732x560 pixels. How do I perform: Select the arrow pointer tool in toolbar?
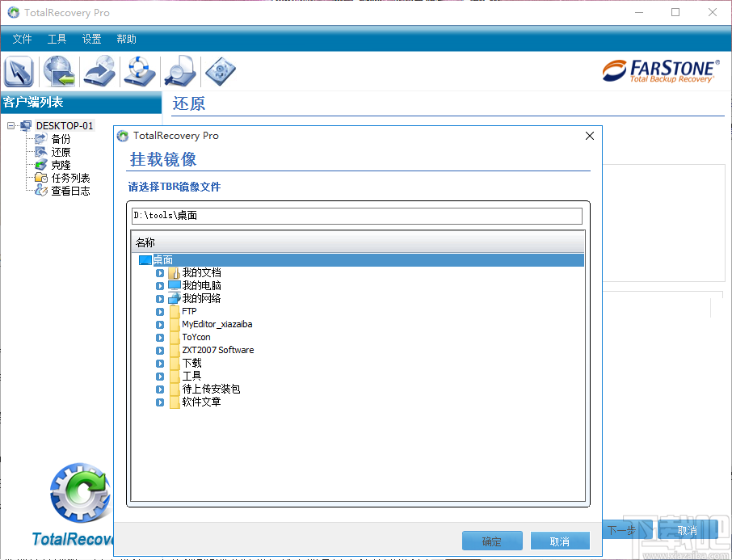(x=19, y=71)
